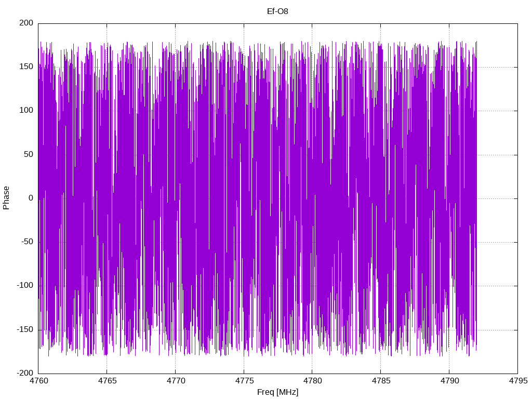Click the plot title Ef-O8
Image resolution: width=532 pixels, height=399 pixels.
277,11
